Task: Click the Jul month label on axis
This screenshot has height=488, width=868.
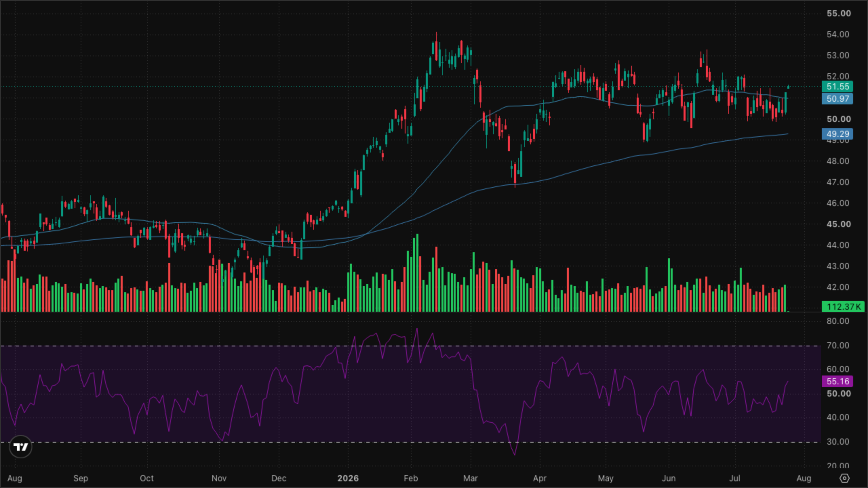Action: coord(734,478)
